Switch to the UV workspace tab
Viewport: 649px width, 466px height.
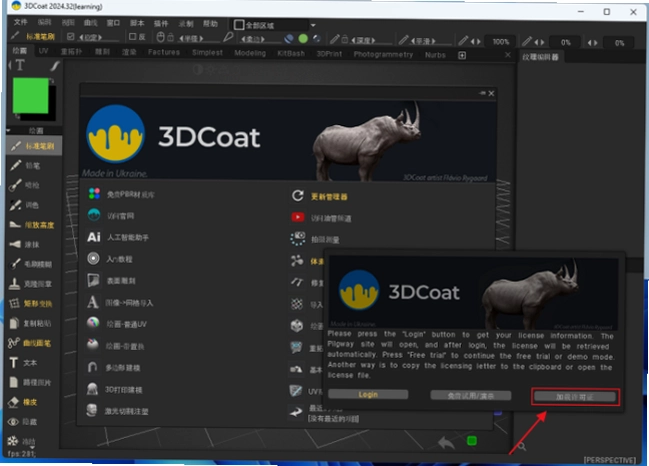(x=43, y=51)
